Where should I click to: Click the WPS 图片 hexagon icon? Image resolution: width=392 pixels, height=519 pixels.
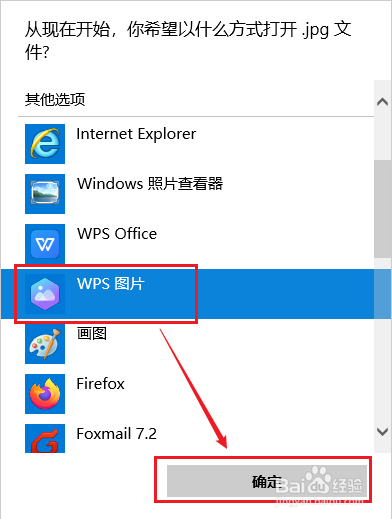pyautogui.click(x=45, y=294)
